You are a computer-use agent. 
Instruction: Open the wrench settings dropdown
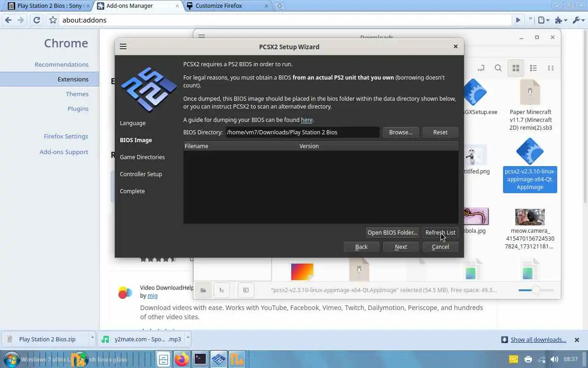[x=578, y=20]
